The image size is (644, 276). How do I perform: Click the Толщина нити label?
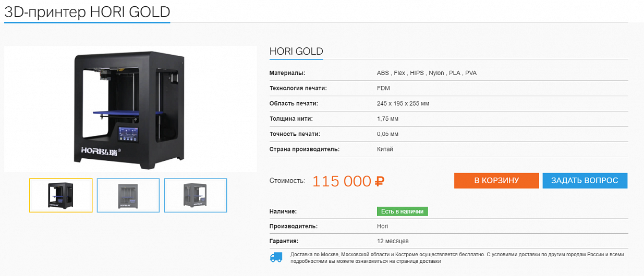[x=292, y=119]
